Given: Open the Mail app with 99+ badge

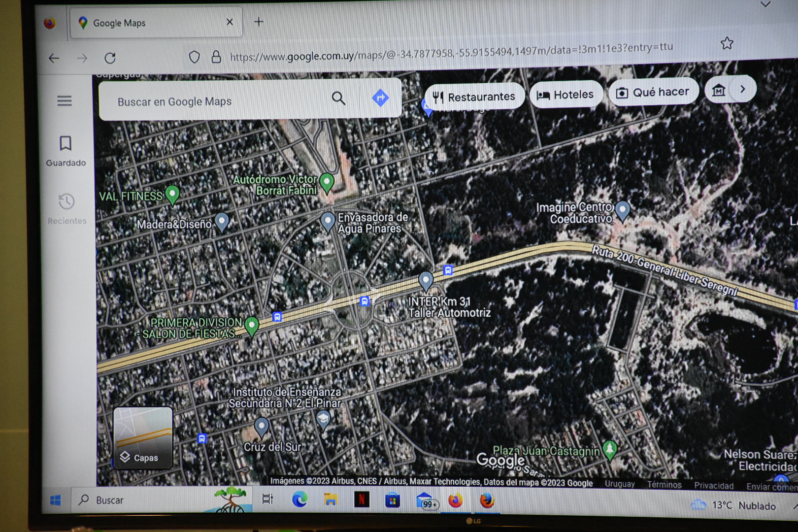Looking at the screenshot, I should coord(427,501).
